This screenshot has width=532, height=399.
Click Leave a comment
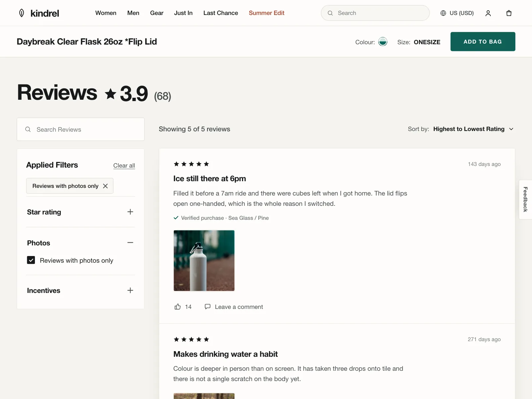(x=239, y=307)
